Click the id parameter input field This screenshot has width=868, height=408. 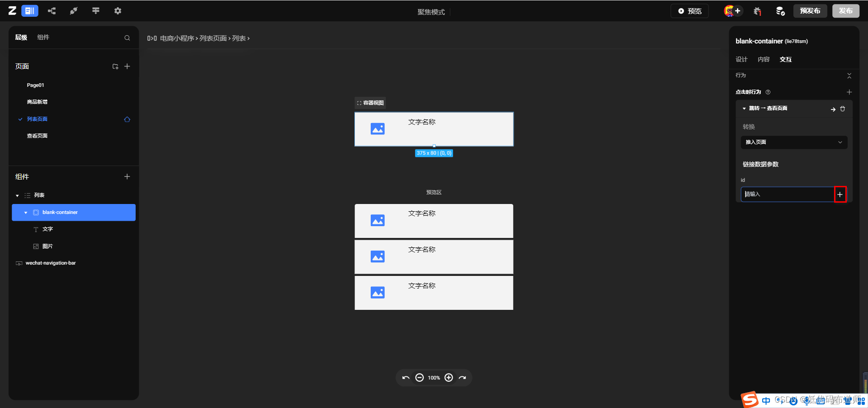tap(787, 195)
